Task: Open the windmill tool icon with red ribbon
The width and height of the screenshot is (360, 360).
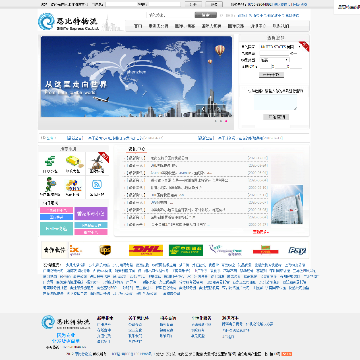Action: [x=96, y=162]
